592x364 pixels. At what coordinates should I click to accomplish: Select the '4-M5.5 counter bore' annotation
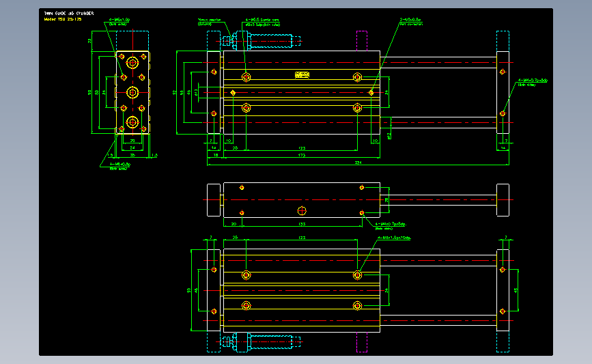263,22
